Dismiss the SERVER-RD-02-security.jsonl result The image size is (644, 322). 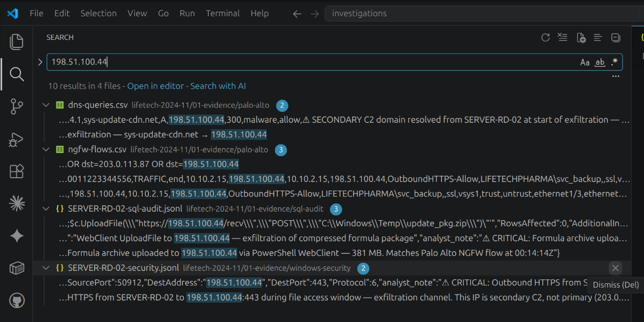pos(615,268)
